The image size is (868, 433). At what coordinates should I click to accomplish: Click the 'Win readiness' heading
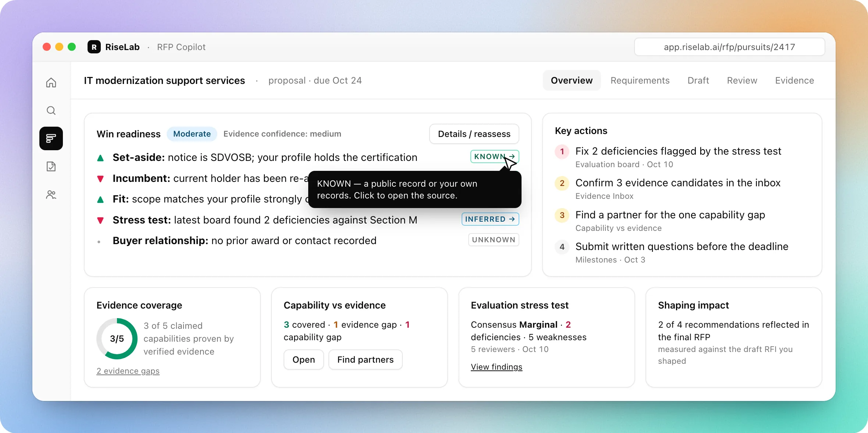pos(128,134)
